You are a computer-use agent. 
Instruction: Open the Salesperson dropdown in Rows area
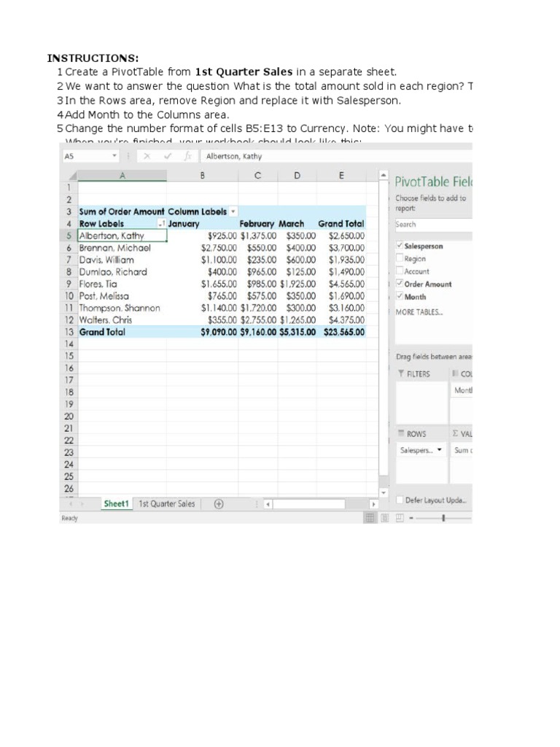tap(439, 450)
